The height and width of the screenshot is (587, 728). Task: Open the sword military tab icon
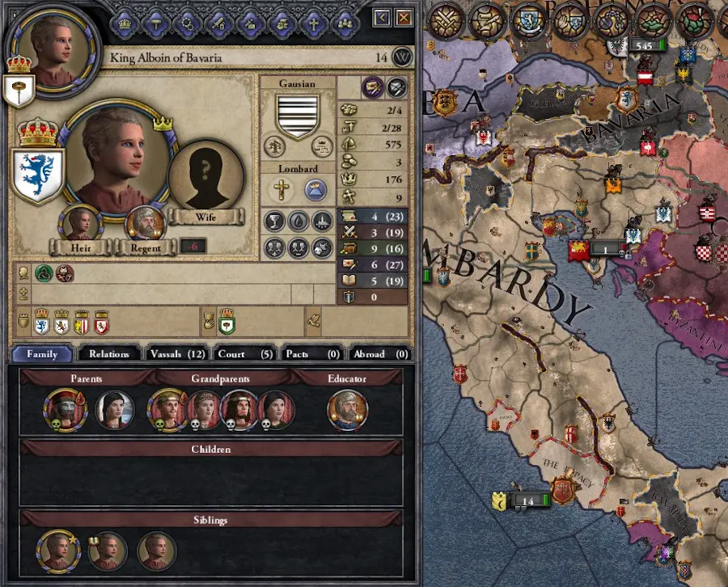(219, 23)
